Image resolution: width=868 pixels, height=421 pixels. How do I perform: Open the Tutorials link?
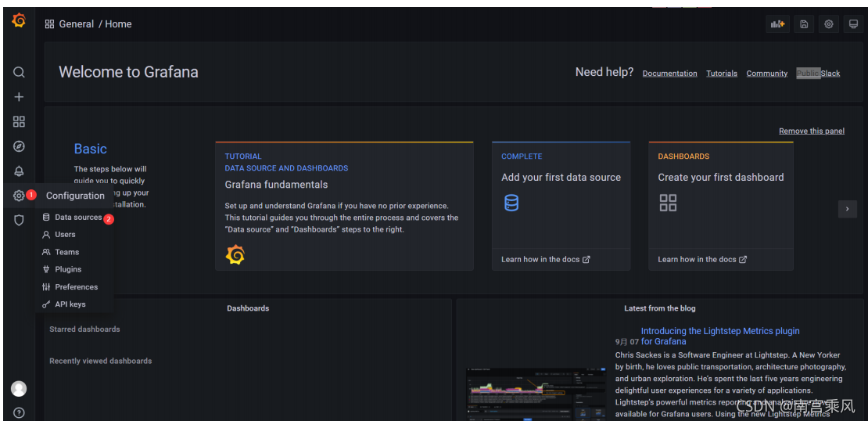(722, 73)
